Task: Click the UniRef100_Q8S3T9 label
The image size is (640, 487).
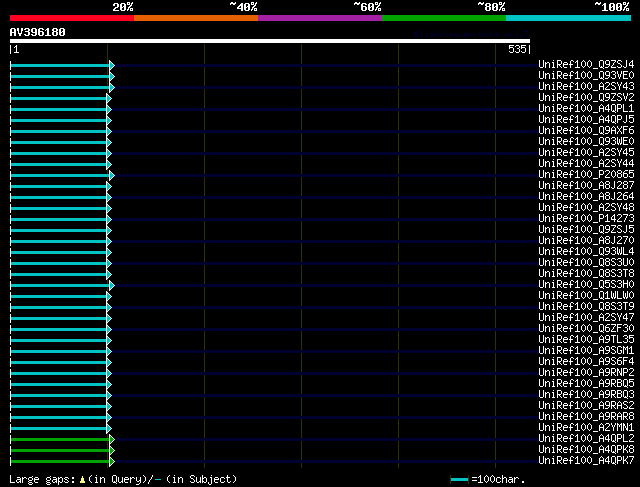Action: pyautogui.click(x=586, y=307)
